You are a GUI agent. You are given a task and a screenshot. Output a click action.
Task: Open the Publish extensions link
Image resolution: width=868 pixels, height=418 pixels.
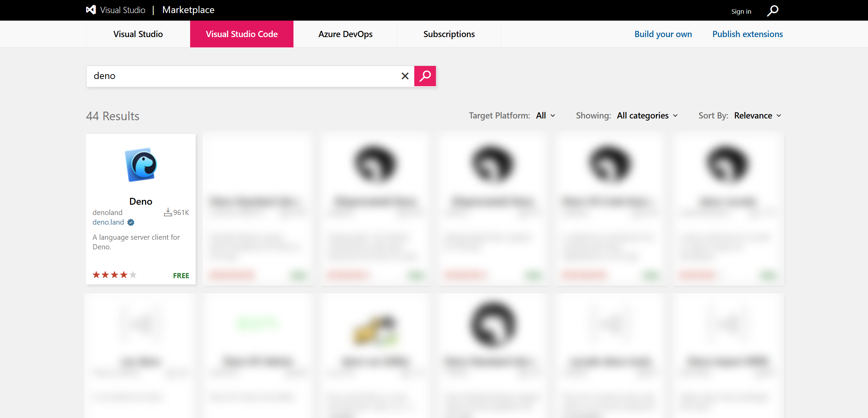coord(748,34)
